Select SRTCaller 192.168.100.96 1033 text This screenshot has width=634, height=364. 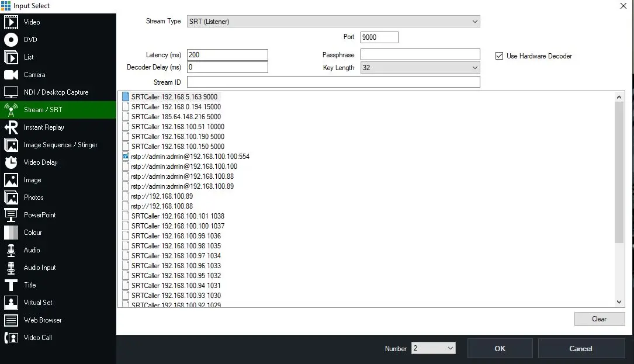click(x=176, y=266)
